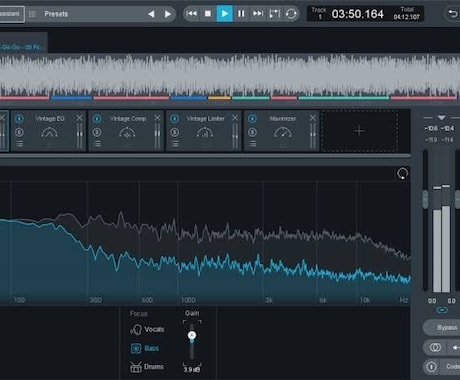Screen dimensions: 460x380
Task: Click the overlapping-circles stereo icon
Action: click(x=435, y=348)
